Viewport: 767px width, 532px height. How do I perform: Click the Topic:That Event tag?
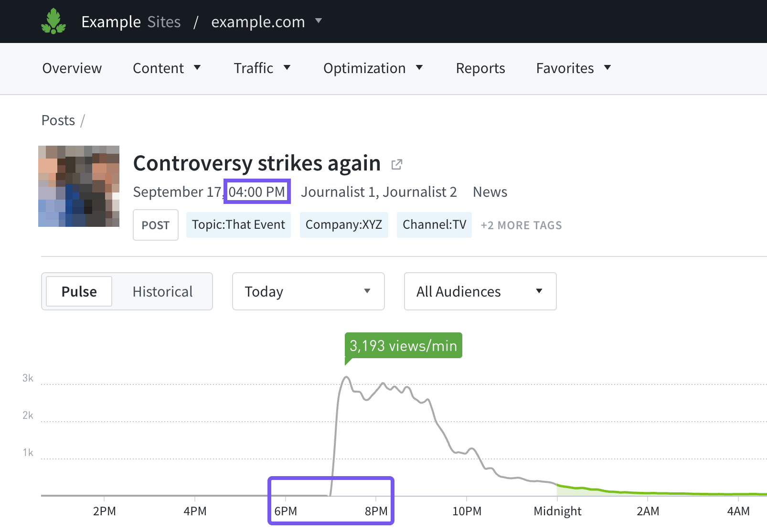pyautogui.click(x=238, y=225)
